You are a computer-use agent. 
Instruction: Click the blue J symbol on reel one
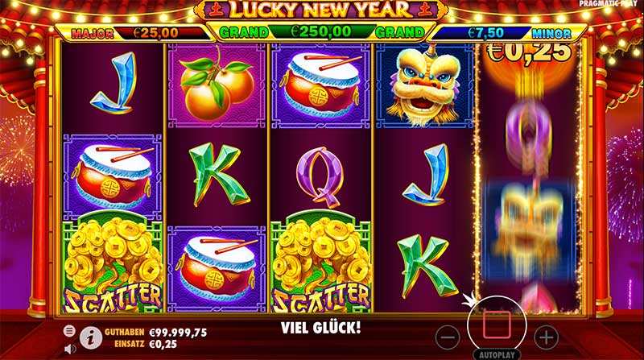click(114, 84)
